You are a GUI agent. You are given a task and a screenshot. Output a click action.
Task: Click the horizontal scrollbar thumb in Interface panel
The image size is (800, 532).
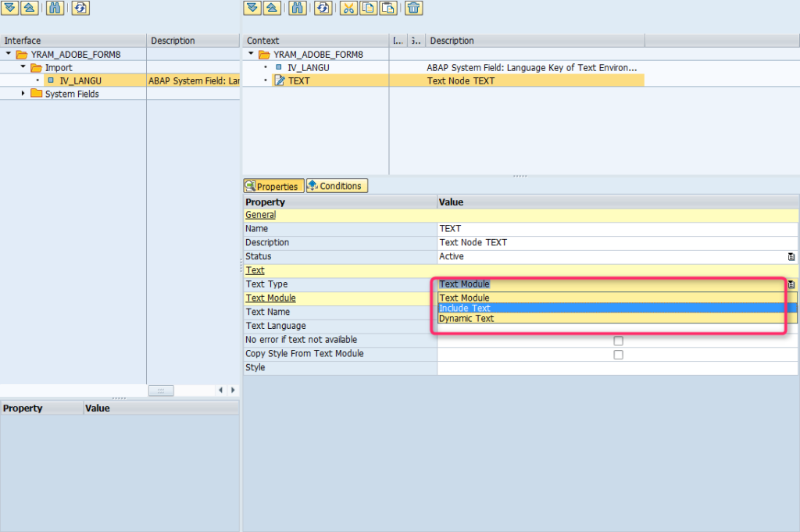tap(161, 391)
